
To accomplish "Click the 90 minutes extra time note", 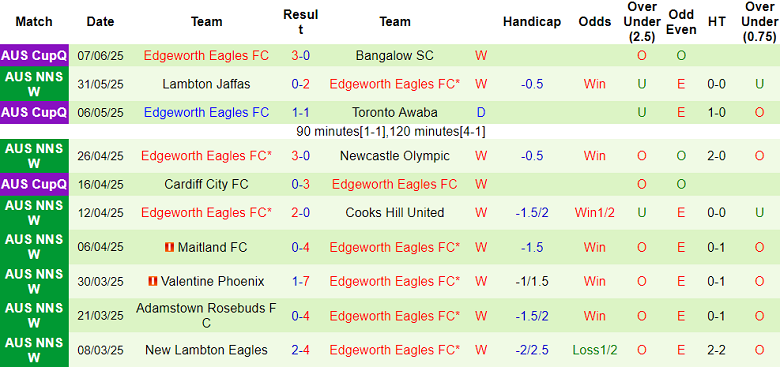I will click(x=390, y=132).
